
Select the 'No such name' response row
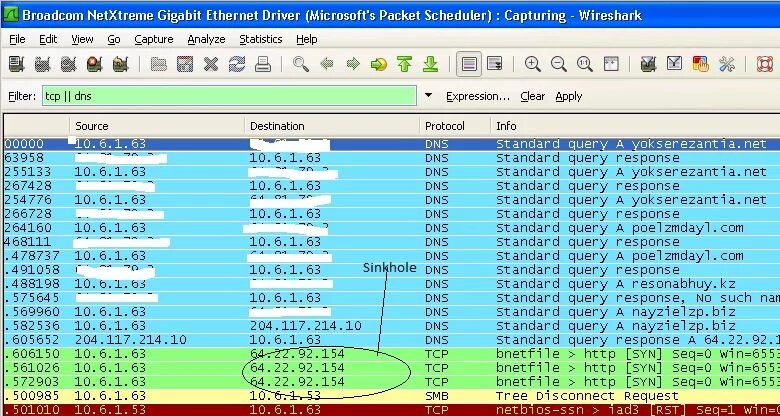coord(392,298)
